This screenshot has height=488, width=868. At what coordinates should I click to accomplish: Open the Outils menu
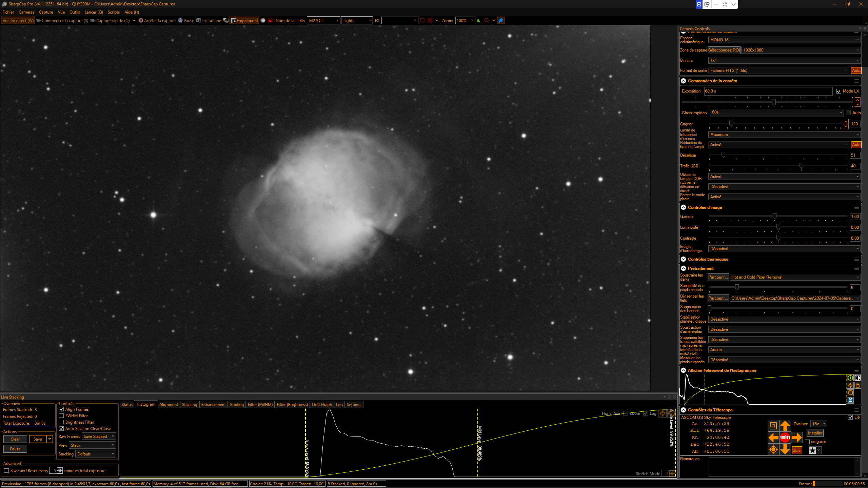tap(75, 12)
